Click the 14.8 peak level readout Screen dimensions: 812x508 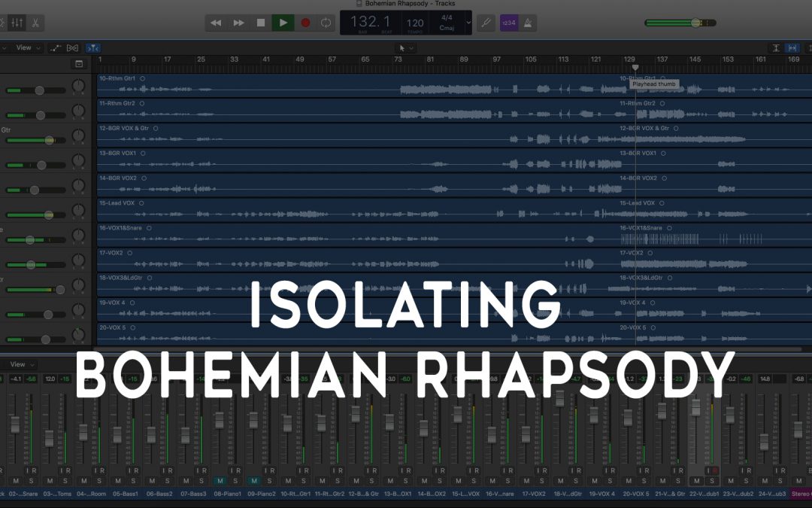tap(765, 379)
